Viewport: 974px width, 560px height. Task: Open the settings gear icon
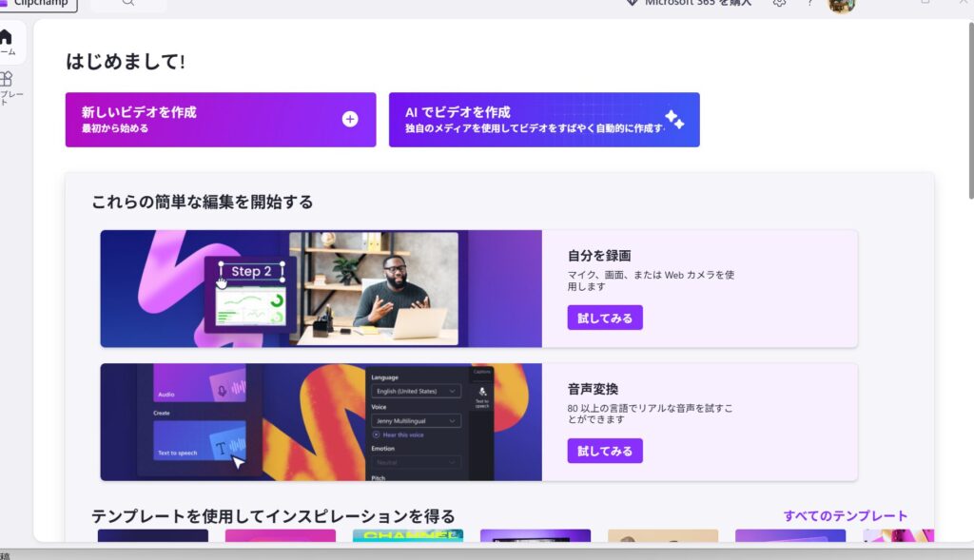(780, 5)
